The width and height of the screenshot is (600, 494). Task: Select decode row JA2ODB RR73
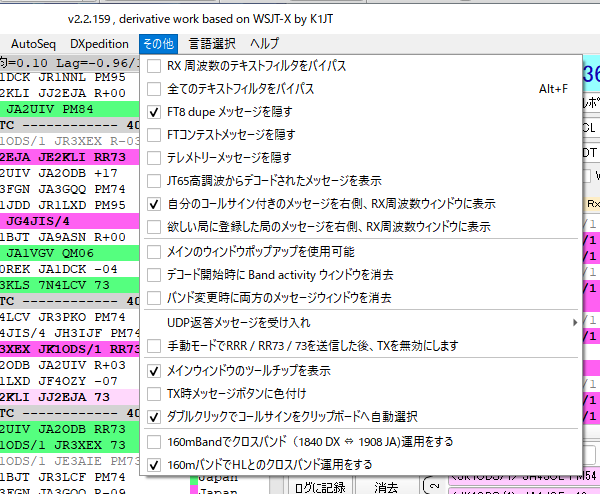coord(70,429)
